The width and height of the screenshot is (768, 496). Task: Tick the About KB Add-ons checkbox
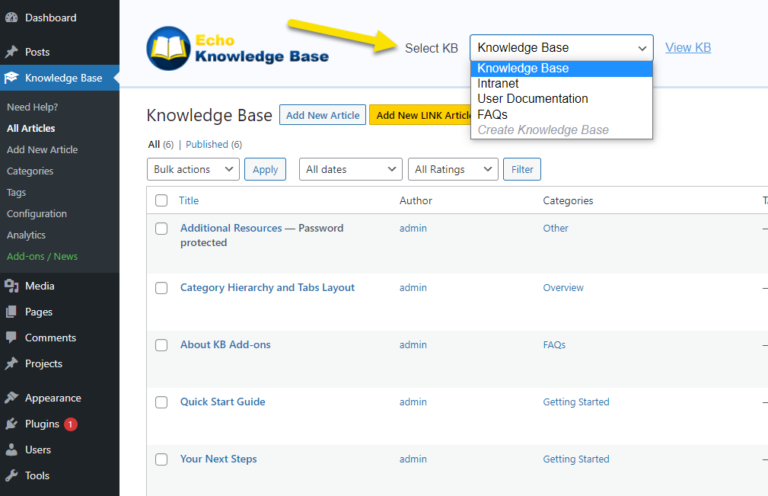tap(162, 345)
